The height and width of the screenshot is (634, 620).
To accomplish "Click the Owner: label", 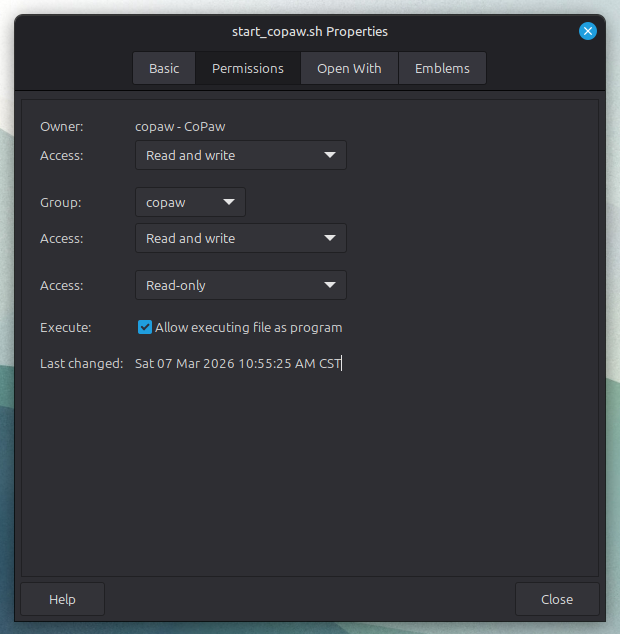I will [62, 127].
